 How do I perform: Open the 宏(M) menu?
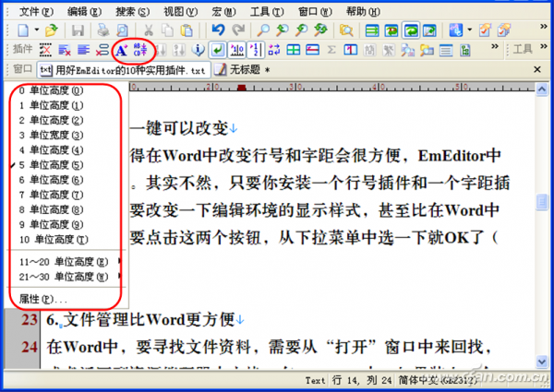(x=223, y=12)
